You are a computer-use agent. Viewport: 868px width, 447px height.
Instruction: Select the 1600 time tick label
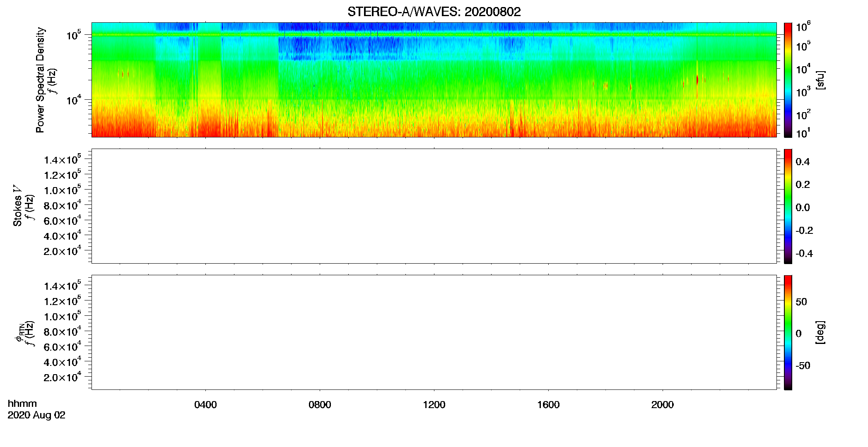[x=548, y=405]
